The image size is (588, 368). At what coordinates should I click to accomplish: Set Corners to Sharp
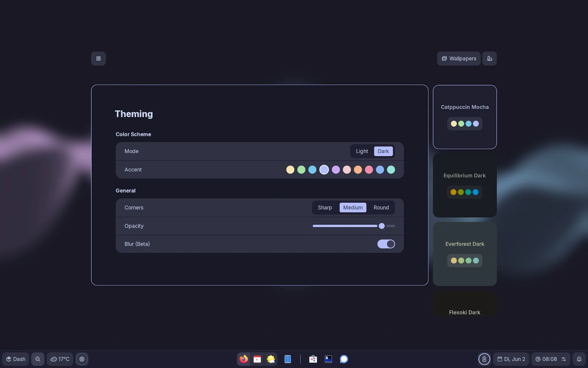pos(325,208)
